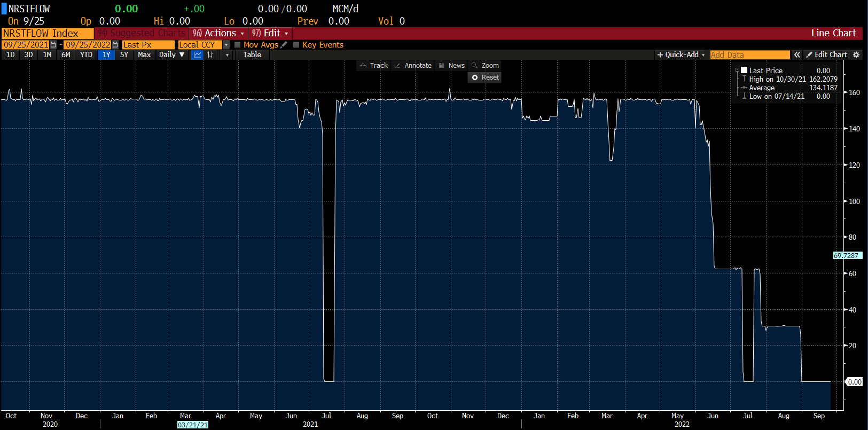
Task: Collapse the Last Price legend tree
Action: click(x=738, y=71)
